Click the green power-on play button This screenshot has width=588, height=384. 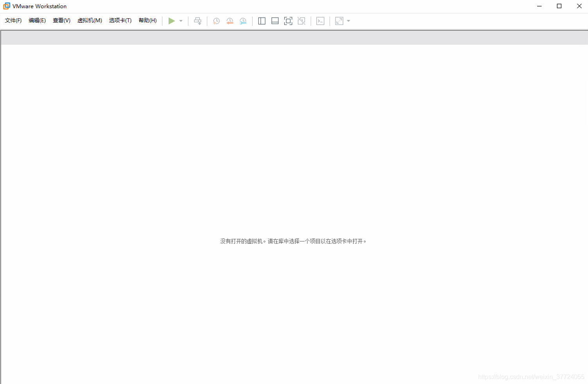pyautogui.click(x=172, y=21)
